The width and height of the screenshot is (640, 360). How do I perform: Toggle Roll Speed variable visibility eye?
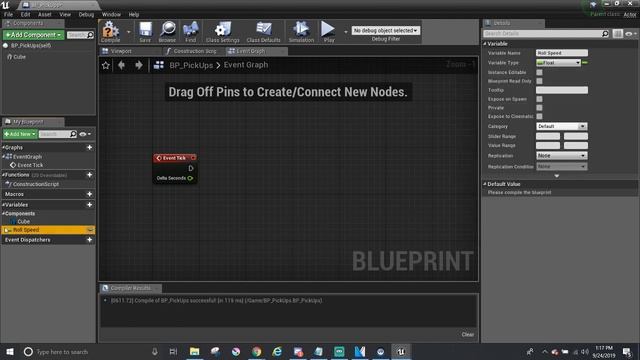[90, 230]
